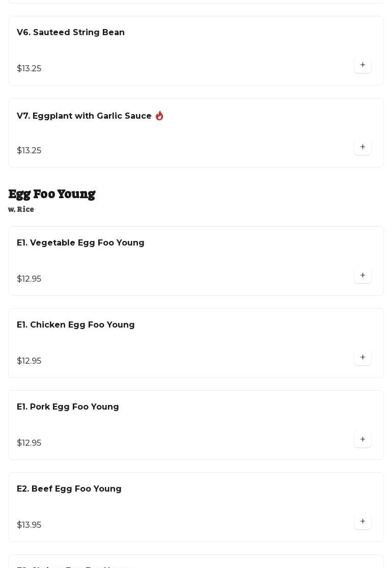Open the V6. Sauteed String Bean item
Image resolution: width=392 pixels, height=568 pixels.
(x=71, y=33)
